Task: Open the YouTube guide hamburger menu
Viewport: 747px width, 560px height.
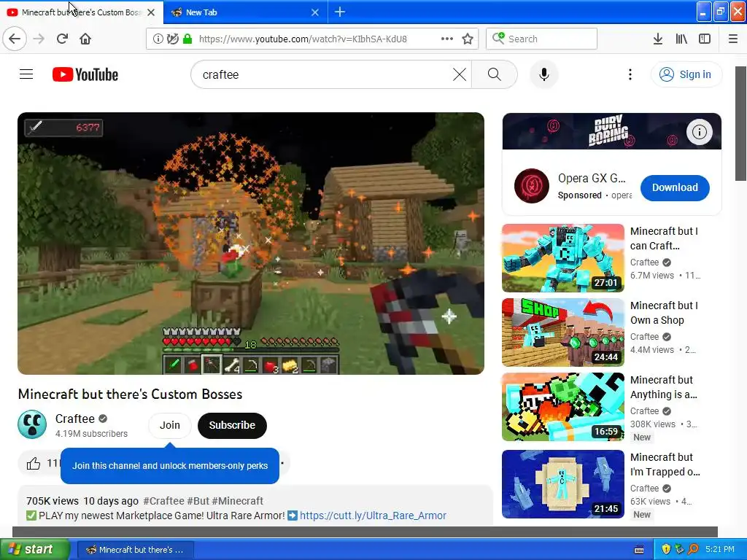Action: 26,74
